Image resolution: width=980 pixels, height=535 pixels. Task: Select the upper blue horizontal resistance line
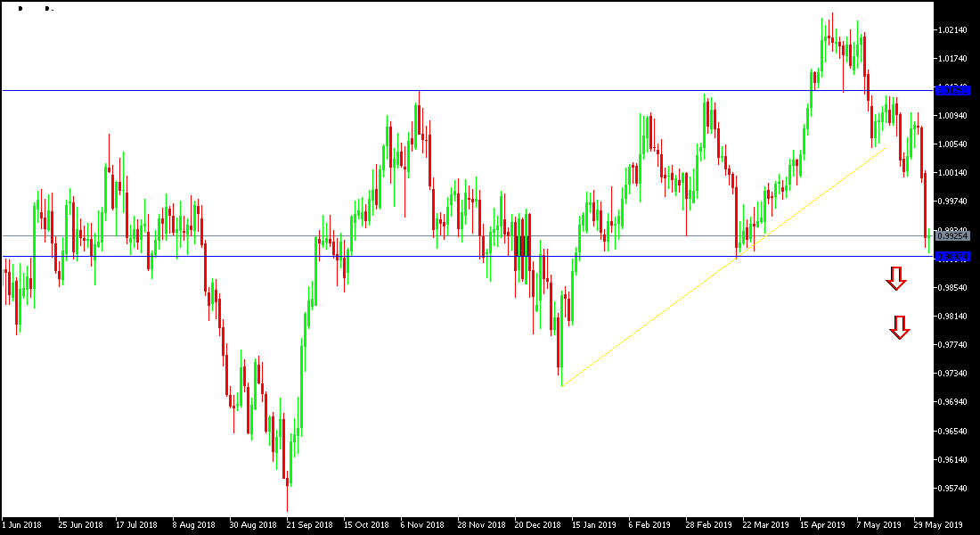point(468,91)
